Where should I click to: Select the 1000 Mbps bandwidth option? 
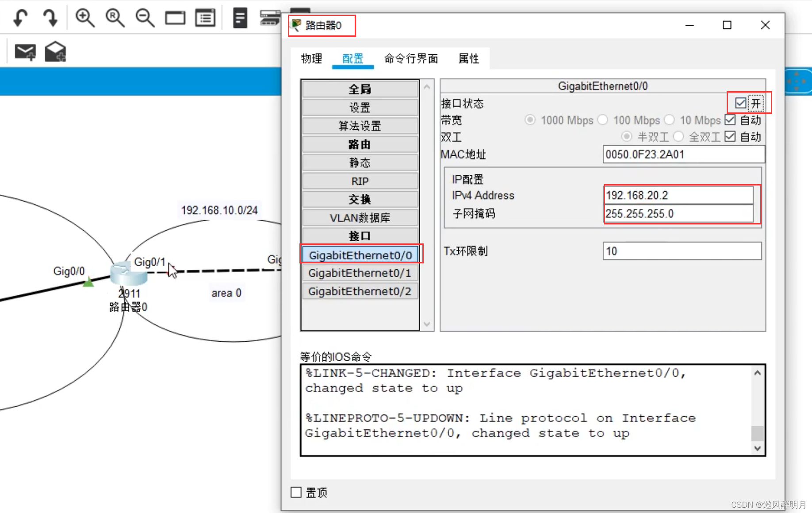(x=530, y=120)
